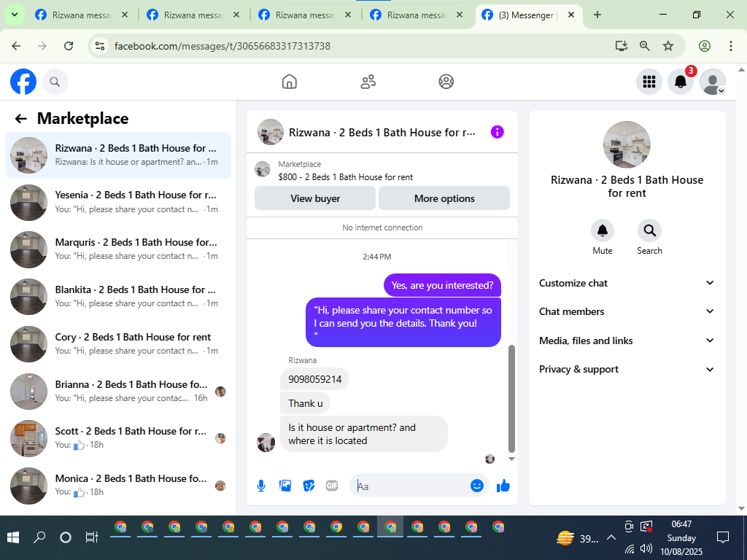View site information icon in address bar
The image size is (747, 560).
point(100,46)
